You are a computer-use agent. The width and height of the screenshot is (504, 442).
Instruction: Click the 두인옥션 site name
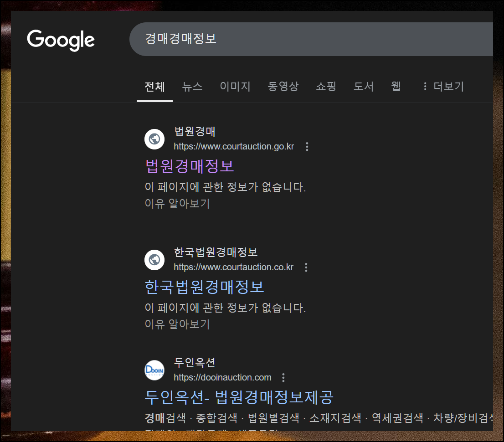[x=195, y=362]
